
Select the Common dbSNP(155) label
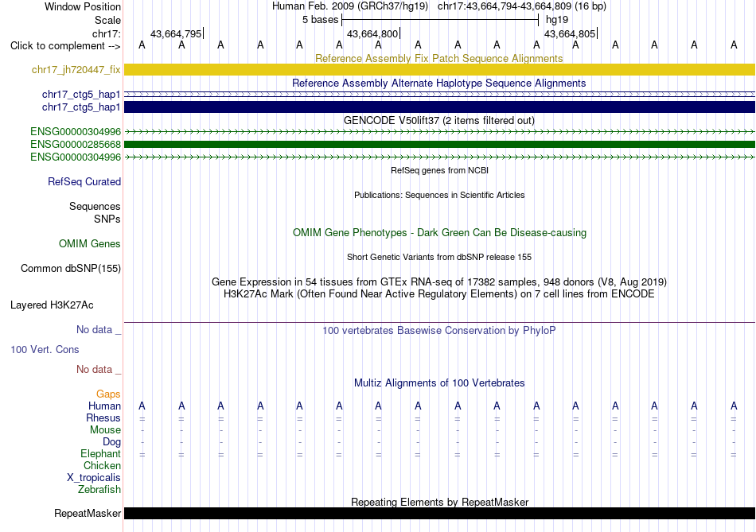click(x=71, y=269)
